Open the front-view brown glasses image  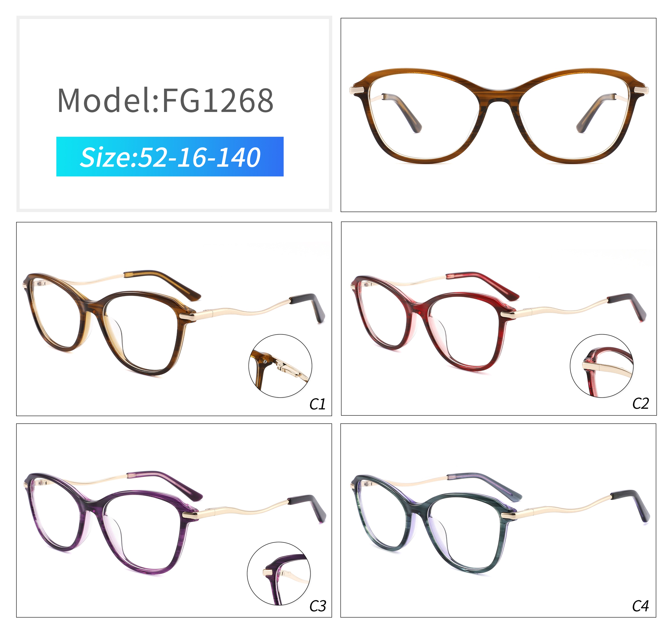pyautogui.click(x=498, y=115)
